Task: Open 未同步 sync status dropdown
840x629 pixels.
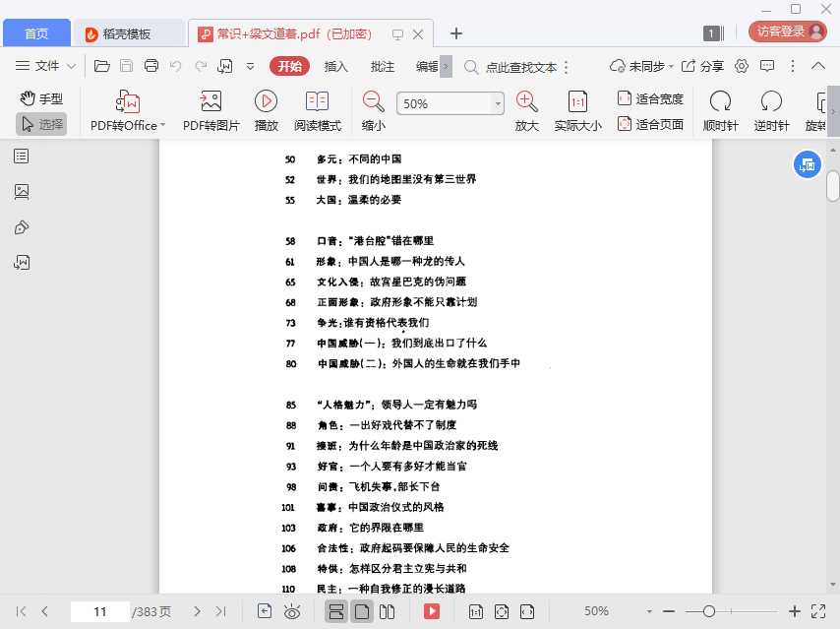Action: 641,66
